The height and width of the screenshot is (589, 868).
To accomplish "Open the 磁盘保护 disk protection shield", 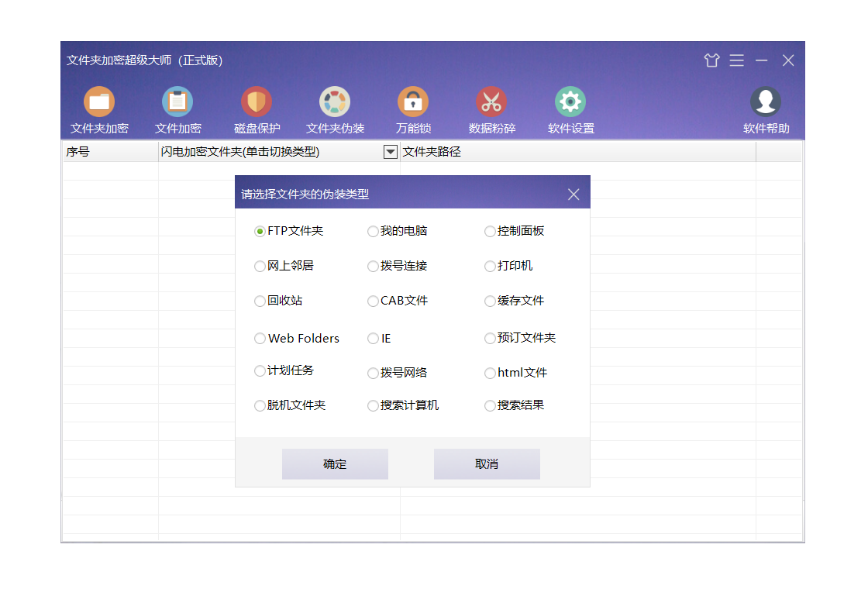I will pyautogui.click(x=257, y=110).
